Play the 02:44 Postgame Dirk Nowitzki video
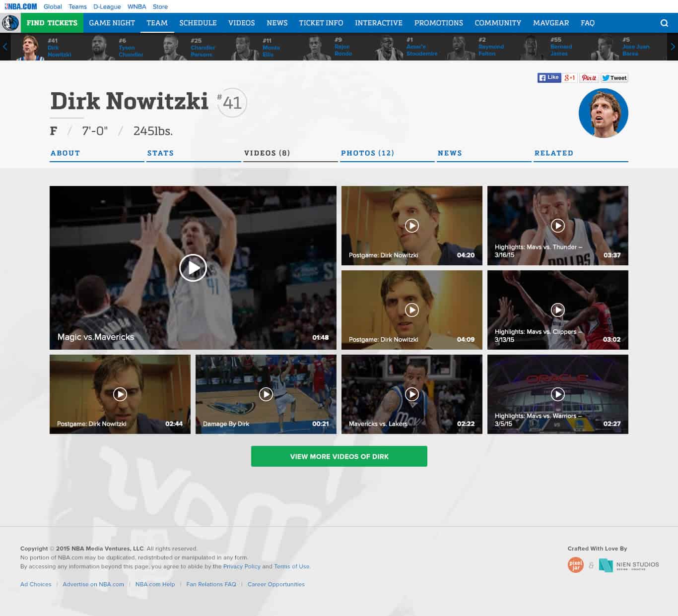This screenshot has width=678, height=616. click(120, 394)
